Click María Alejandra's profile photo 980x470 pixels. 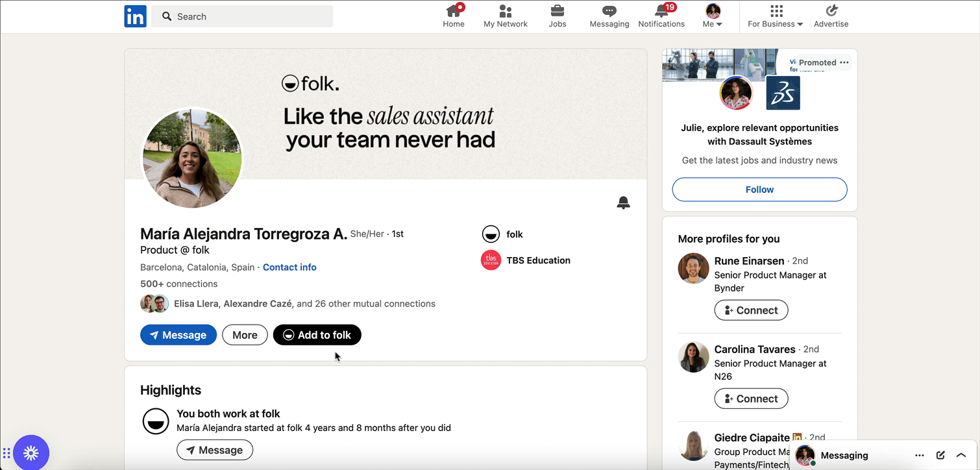(x=192, y=158)
